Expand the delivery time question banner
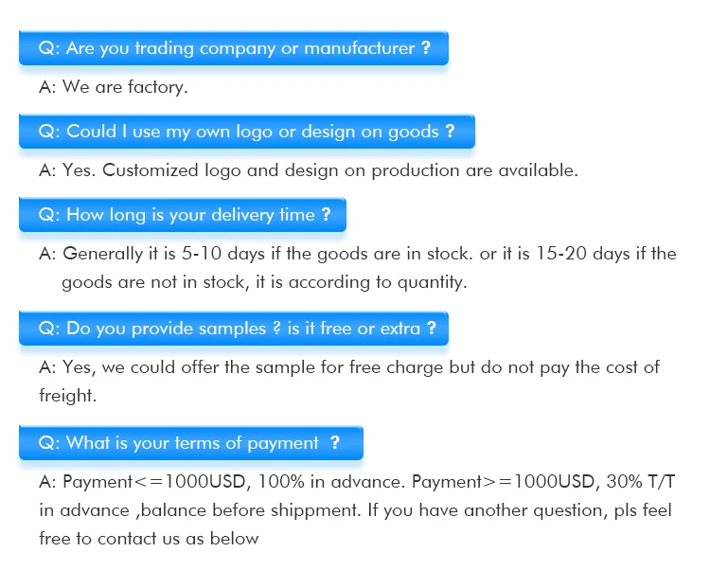The height and width of the screenshot is (588, 710). click(183, 215)
